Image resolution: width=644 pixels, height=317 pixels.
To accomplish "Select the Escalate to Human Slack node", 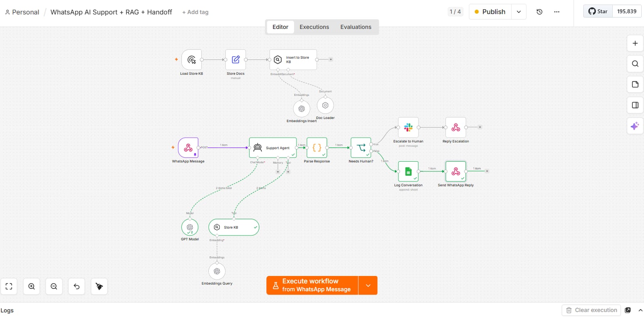I will [408, 127].
